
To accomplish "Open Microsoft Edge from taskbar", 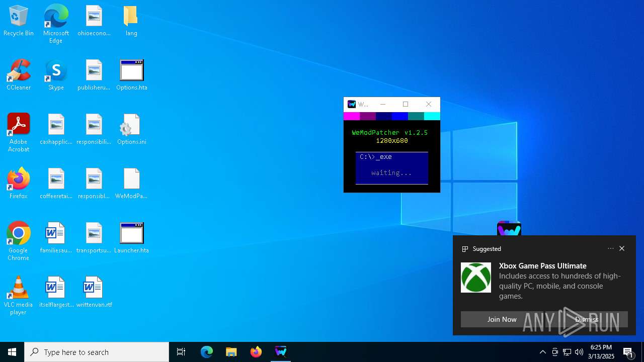I will [207, 352].
